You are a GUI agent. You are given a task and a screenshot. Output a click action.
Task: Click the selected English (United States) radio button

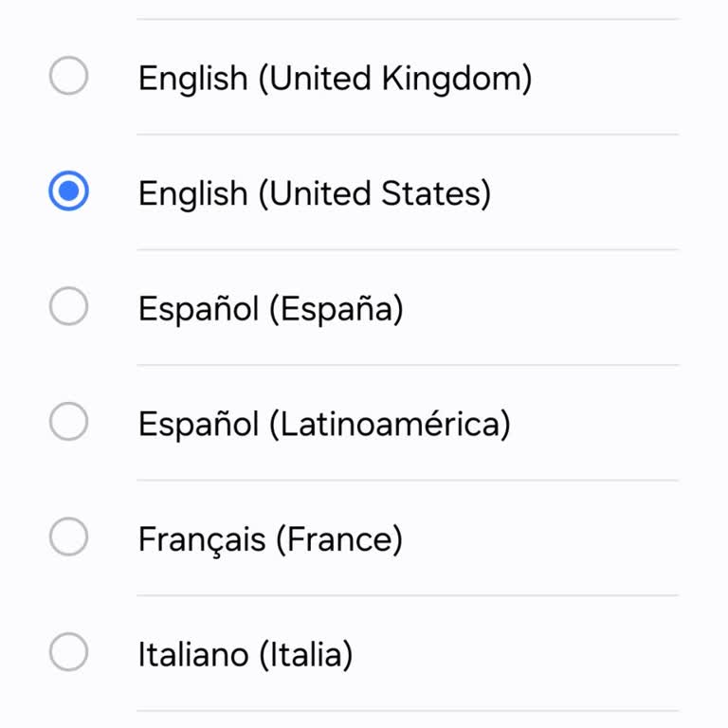pyautogui.click(x=68, y=192)
